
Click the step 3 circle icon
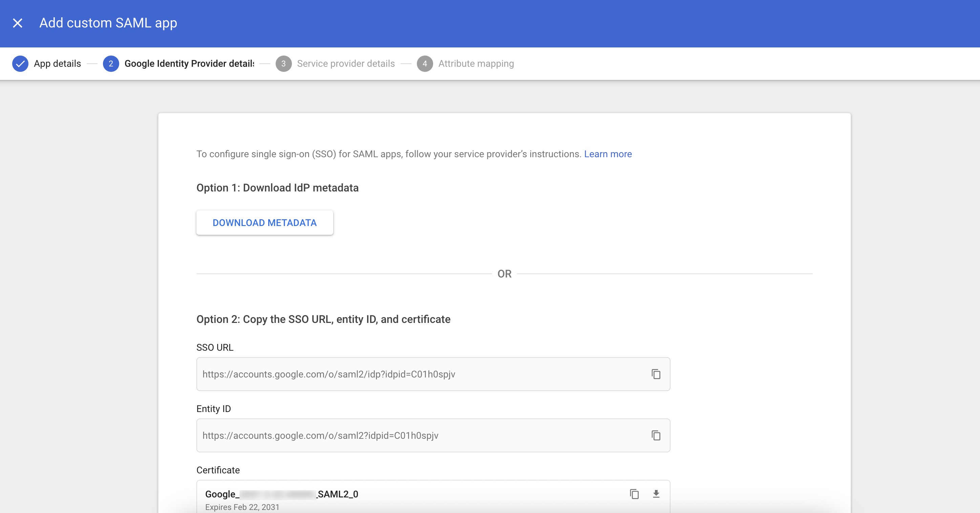point(283,64)
